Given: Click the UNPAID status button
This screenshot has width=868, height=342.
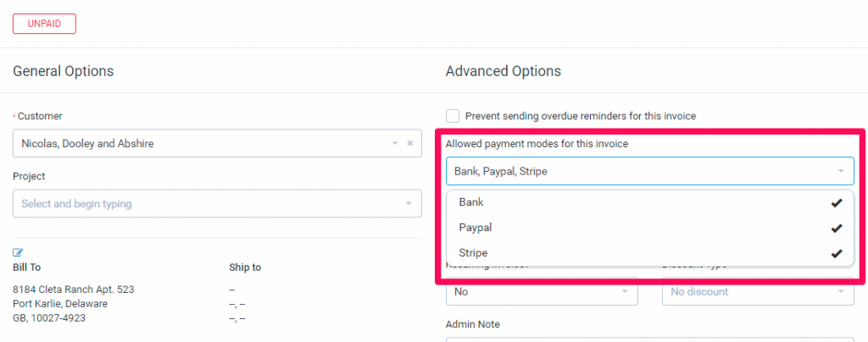Looking at the screenshot, I should 44,23.
